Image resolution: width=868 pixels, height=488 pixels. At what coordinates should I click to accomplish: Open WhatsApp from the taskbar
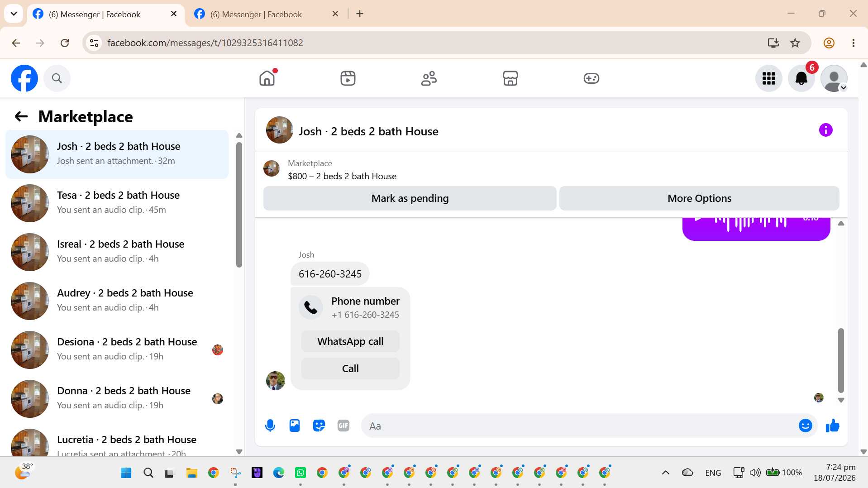[300, 473]
